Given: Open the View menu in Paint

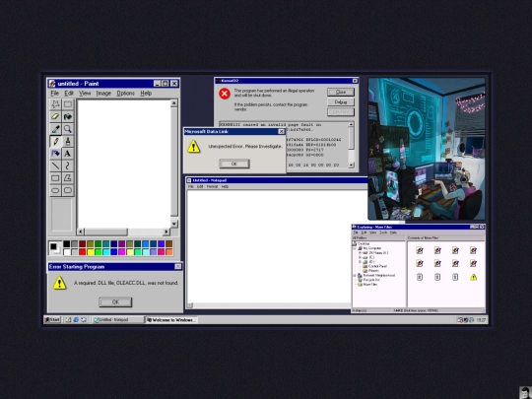Looking at the screenshot, I should coord(85,93).
